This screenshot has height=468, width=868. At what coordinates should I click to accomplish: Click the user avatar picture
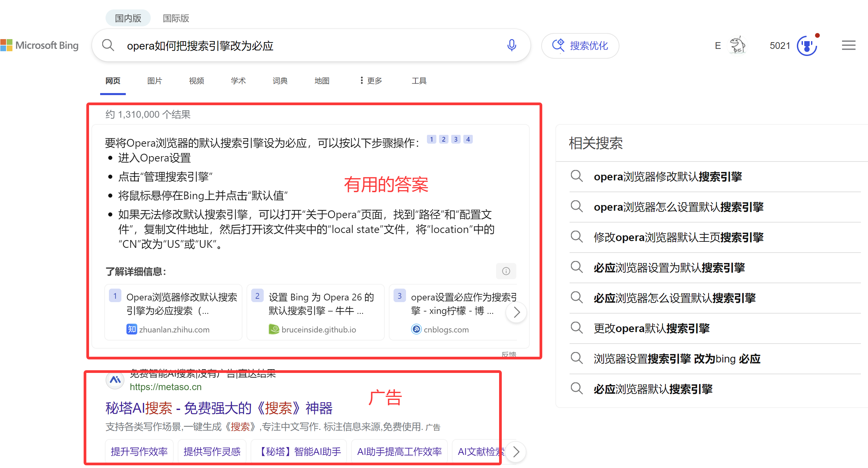click(x=737, y=45)
